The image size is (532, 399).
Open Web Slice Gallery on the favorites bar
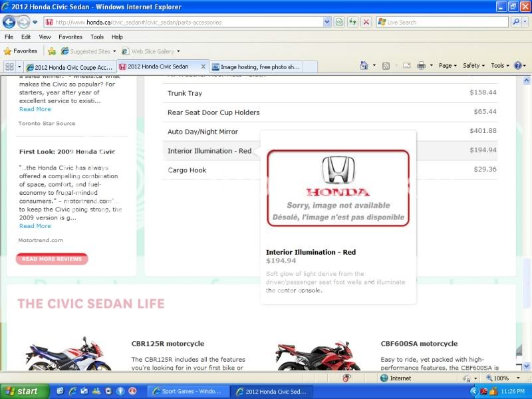(x=151, y=52)
